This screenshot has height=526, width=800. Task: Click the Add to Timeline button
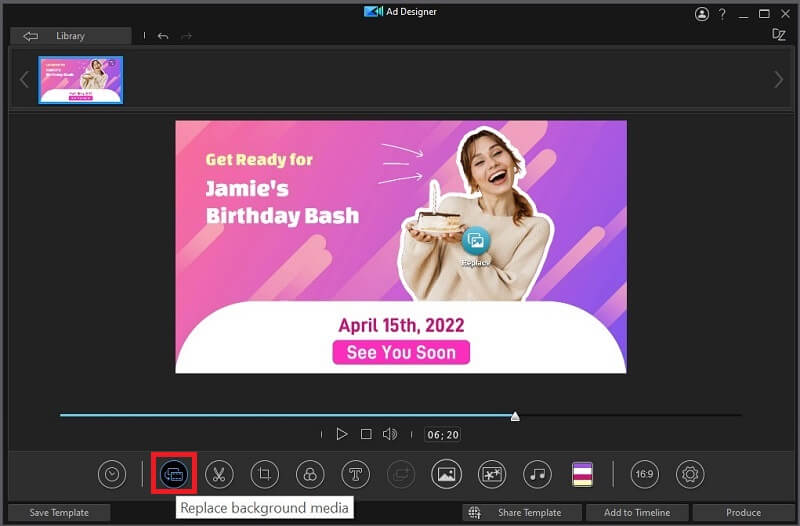[637, 513]
